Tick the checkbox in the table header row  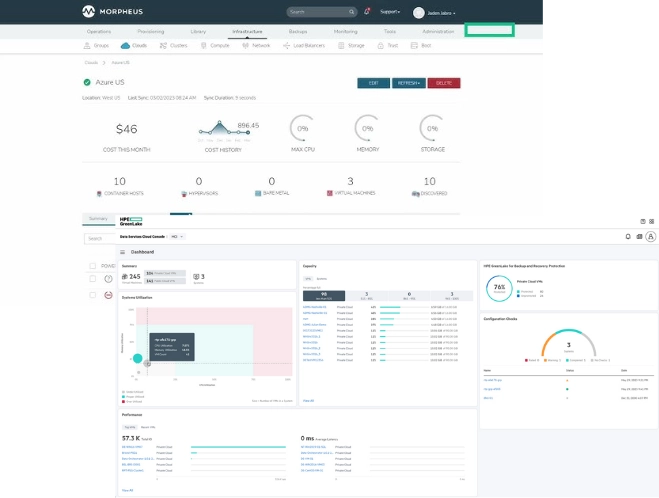(93, 265)
